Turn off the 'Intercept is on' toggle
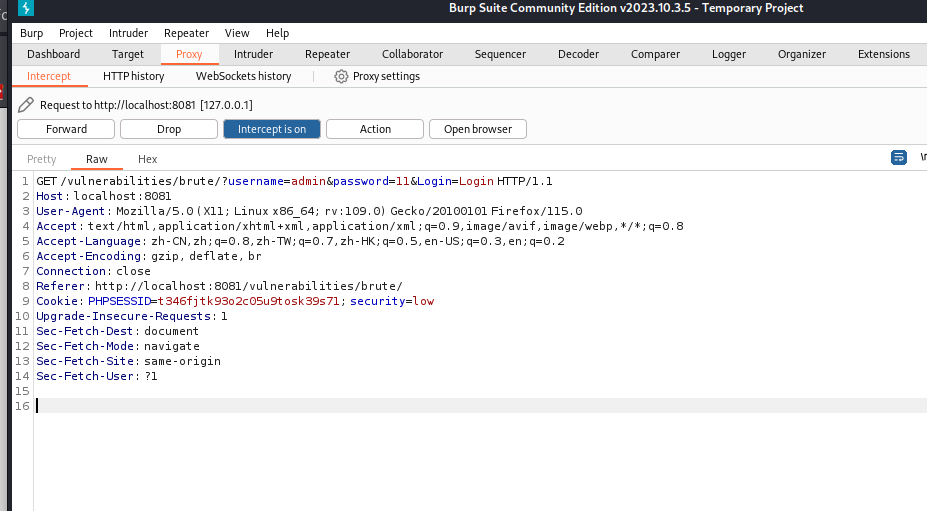 pos(272,129)
